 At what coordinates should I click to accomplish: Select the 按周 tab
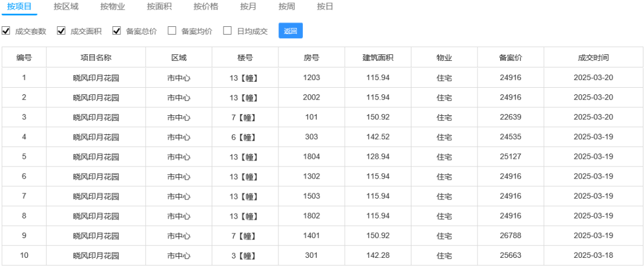pyautogui.click(x=286, y=7)
